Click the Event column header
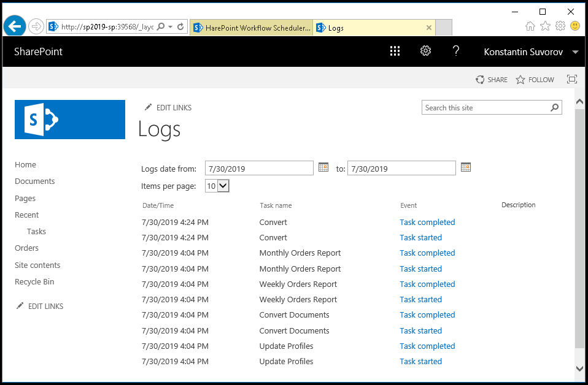This screenshot has height=385, width=588. point(408,205)
